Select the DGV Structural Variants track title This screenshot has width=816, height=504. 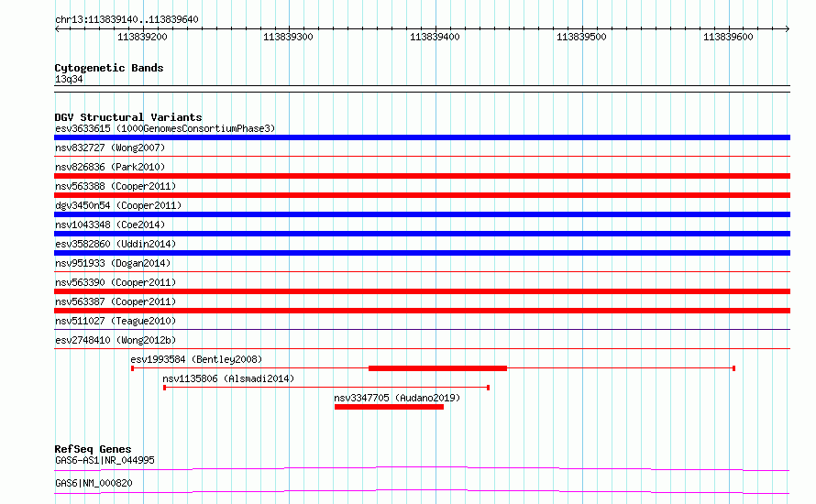point(128,117)
